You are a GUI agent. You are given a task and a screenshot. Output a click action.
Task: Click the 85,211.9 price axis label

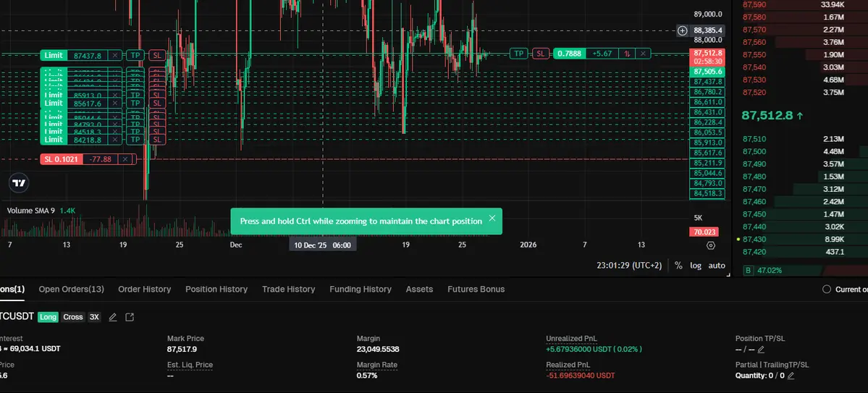click(707, 164)
